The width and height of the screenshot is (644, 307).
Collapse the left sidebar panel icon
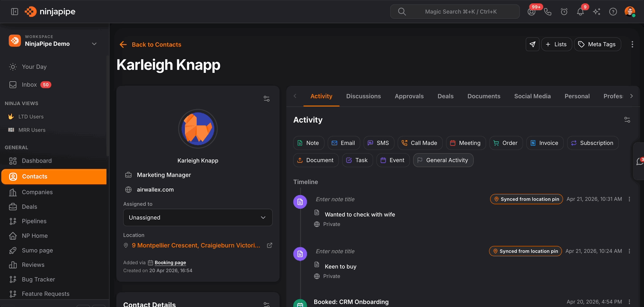15,12
